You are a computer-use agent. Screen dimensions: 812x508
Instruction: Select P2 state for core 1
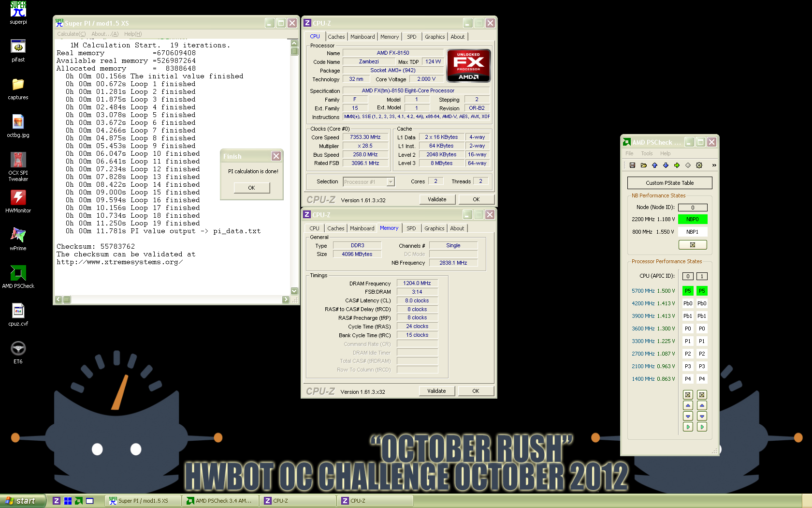pos(702,354)
